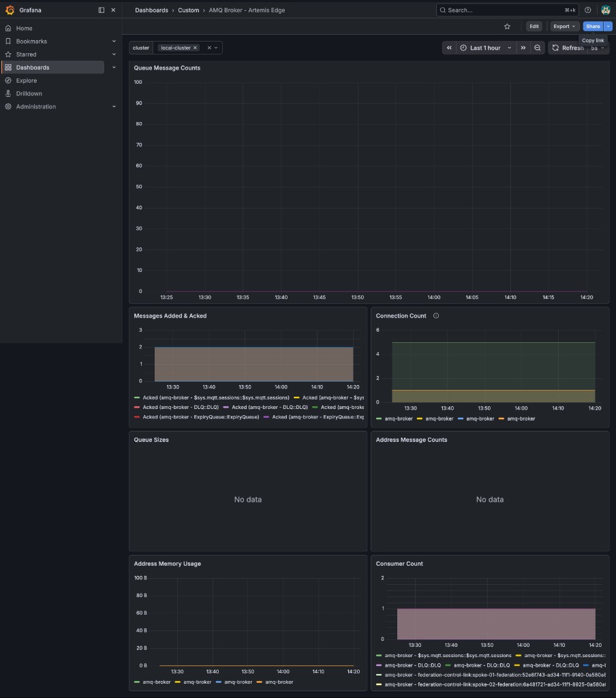Open the 5s refresh interval dropdown

pyautogui.click(x=598, y=48)
